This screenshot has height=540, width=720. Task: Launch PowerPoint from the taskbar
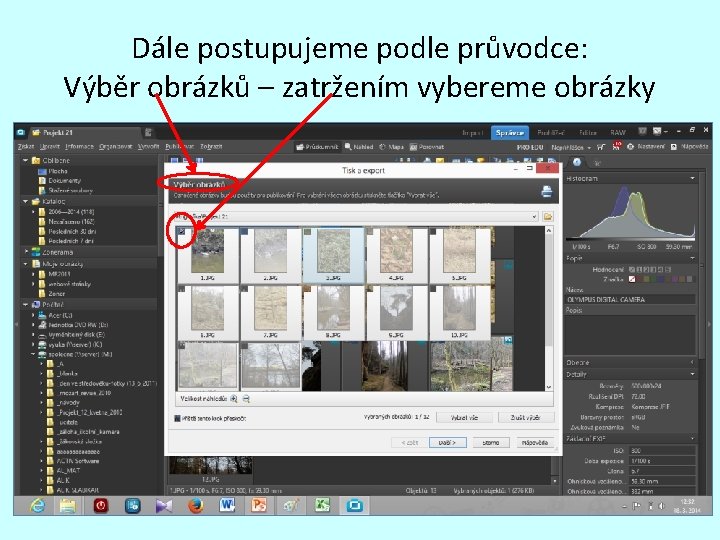[259, 506]
